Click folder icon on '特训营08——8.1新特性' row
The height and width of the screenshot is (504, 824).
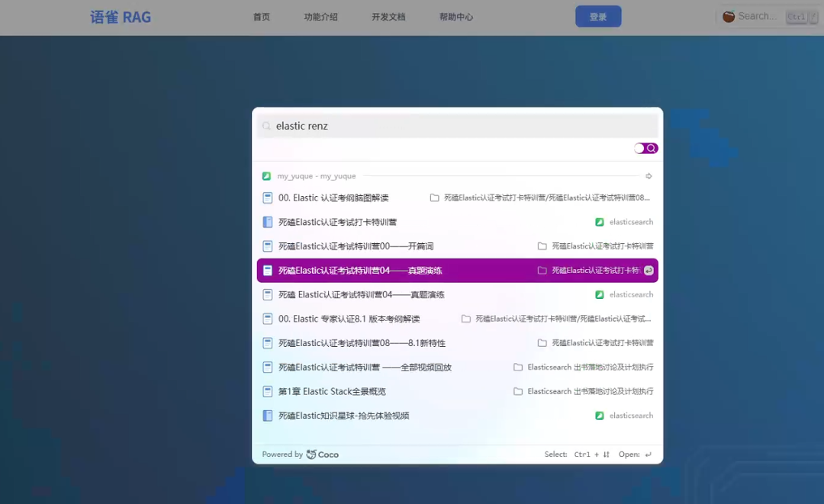542,343
